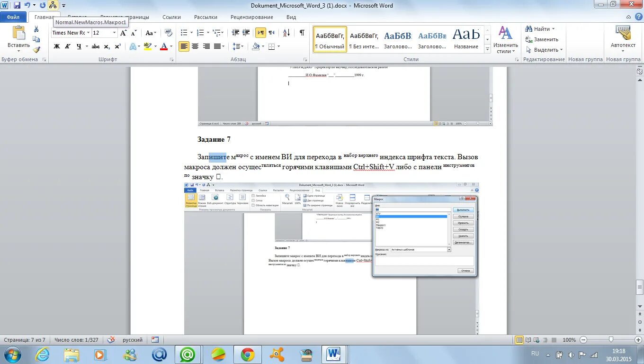Click the Undo arrow icon

point(27,5)
